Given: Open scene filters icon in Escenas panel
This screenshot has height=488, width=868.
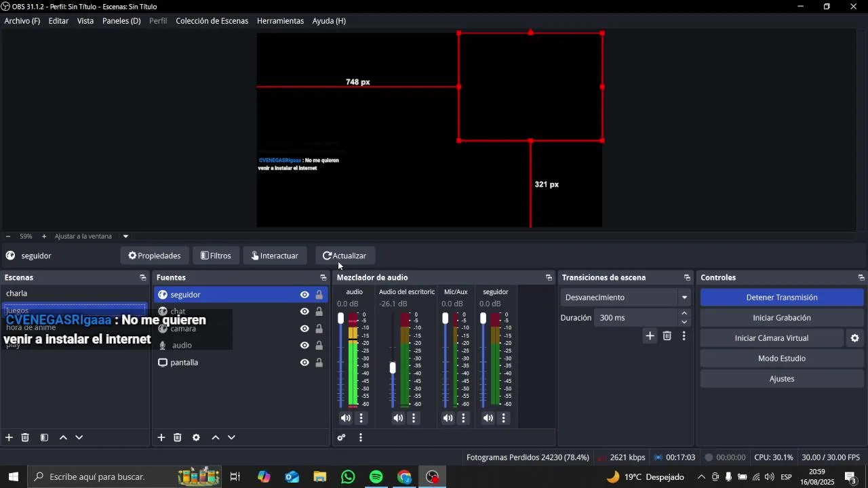Looking at the screenshot, I should 44,438.
